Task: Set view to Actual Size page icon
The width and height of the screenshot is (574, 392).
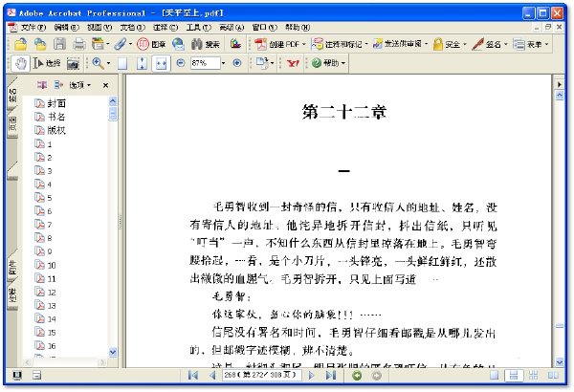Action: pyautogui.click(x=122, y=63)
